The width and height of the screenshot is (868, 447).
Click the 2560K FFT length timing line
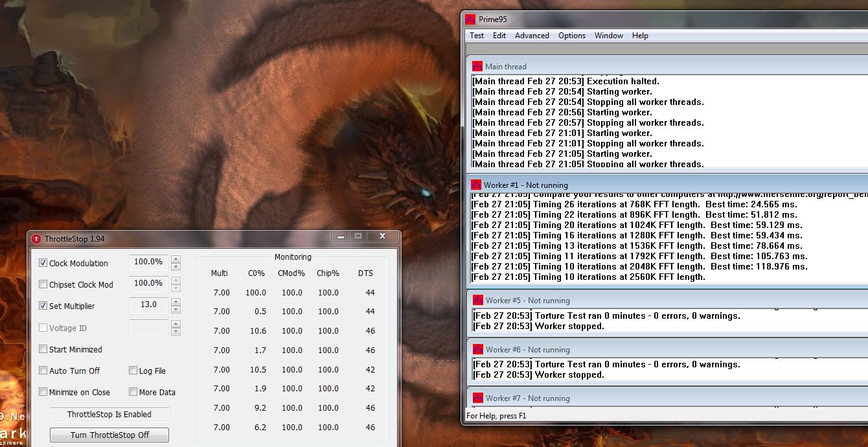tap(588, 277)
